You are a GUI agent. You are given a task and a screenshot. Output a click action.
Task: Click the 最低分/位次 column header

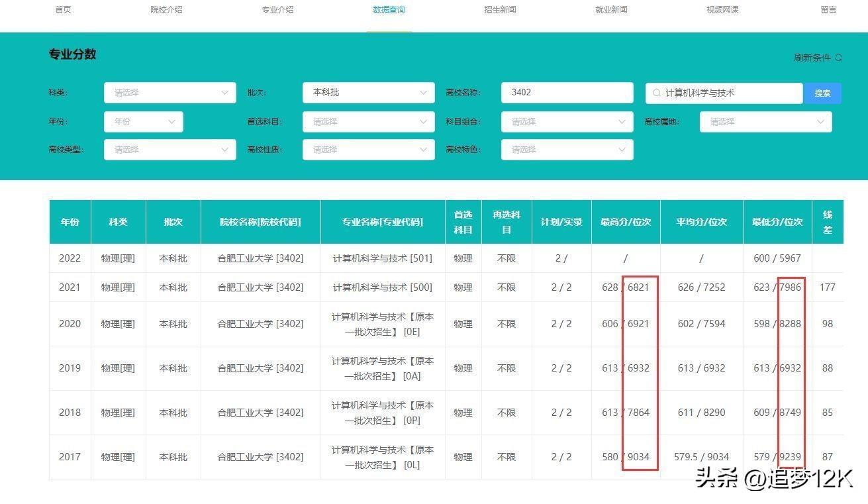(777, 222)
